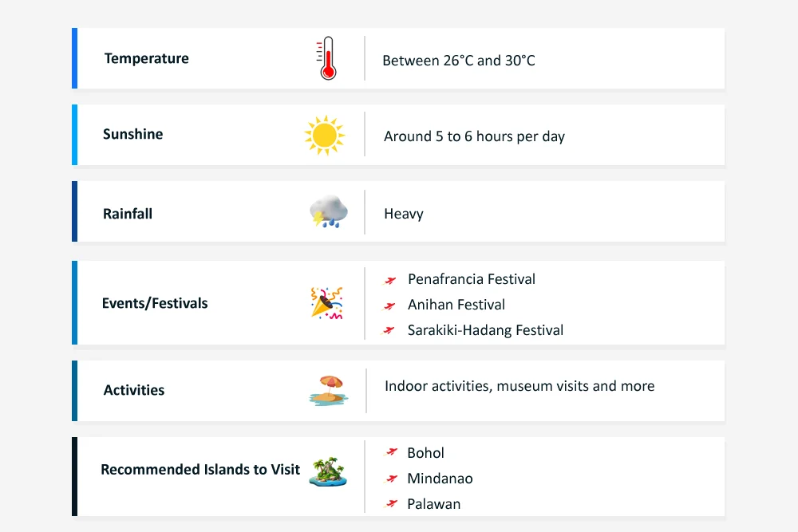Click the airplane bullet beside Palawan
The image size is (798, 532).
391,503
